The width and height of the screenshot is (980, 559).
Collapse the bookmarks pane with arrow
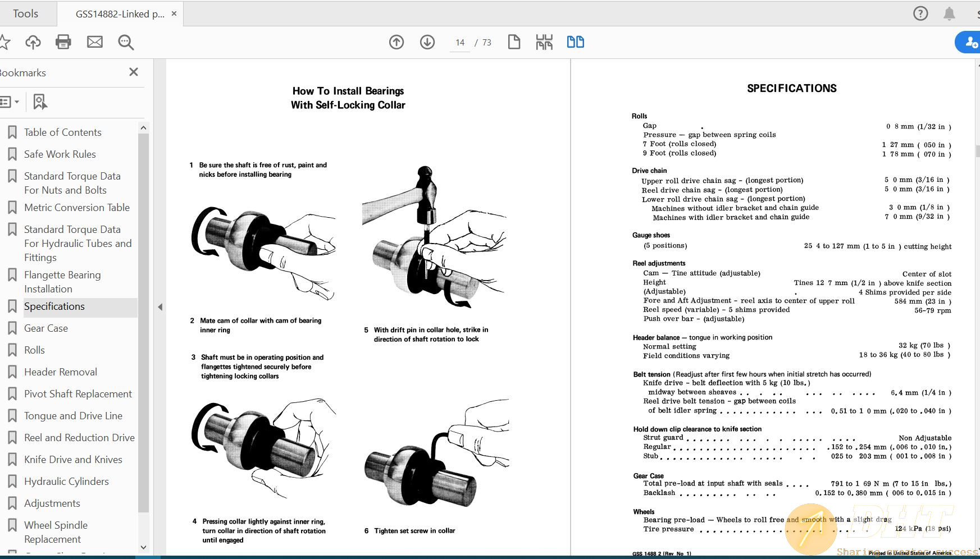[x=160, y=307]
